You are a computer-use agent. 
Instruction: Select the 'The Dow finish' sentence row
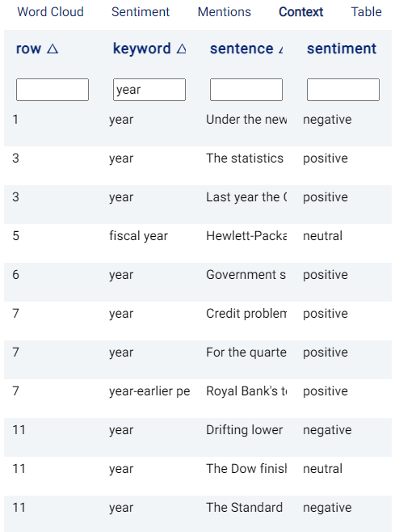click(198, 469)
